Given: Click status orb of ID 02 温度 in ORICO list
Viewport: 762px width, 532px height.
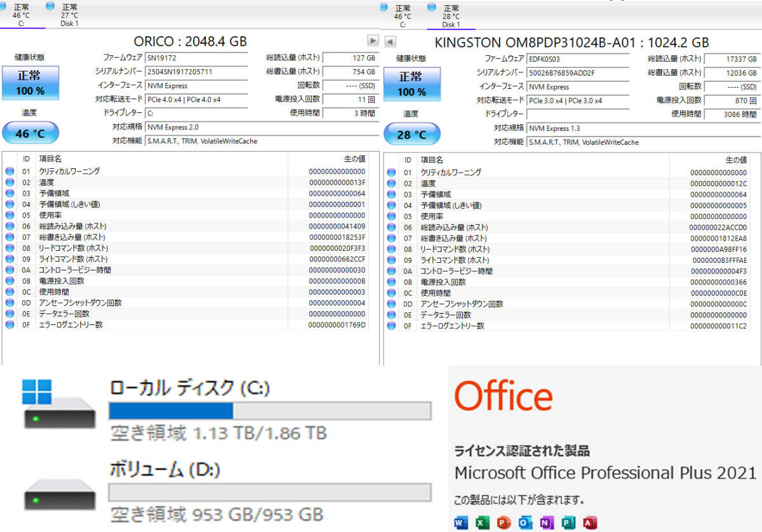Looking at the screenshot, I should click(10, 182).
